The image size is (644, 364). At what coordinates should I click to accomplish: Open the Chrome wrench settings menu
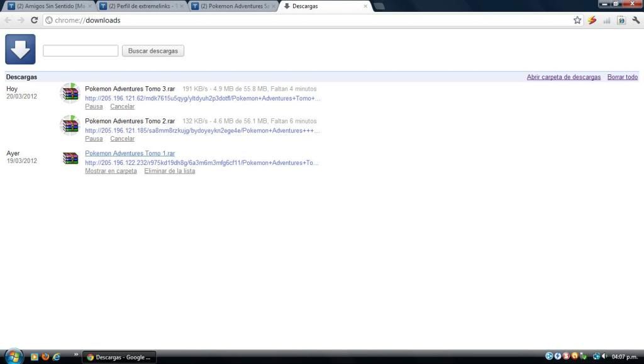click(636, 20)
